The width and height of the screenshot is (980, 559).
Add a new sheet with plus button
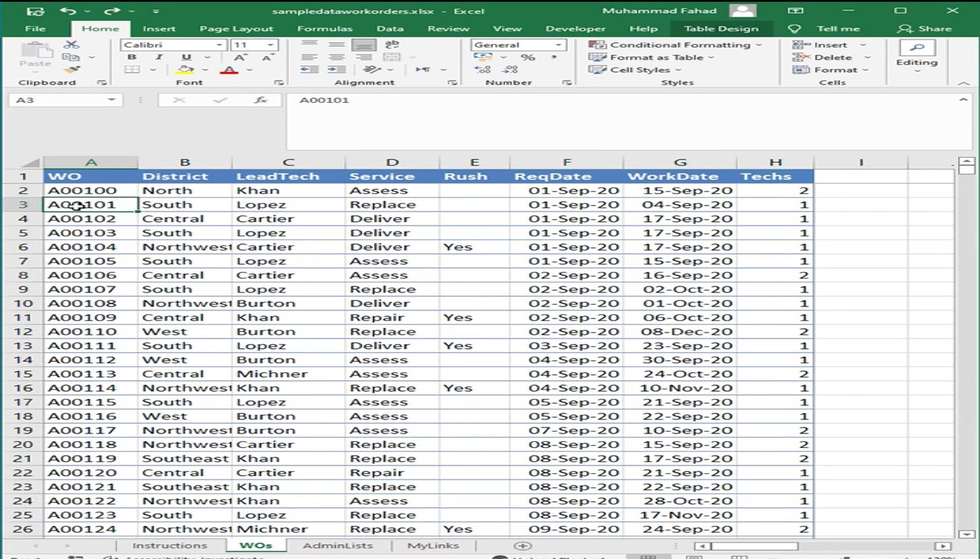(x=522, y=546)
